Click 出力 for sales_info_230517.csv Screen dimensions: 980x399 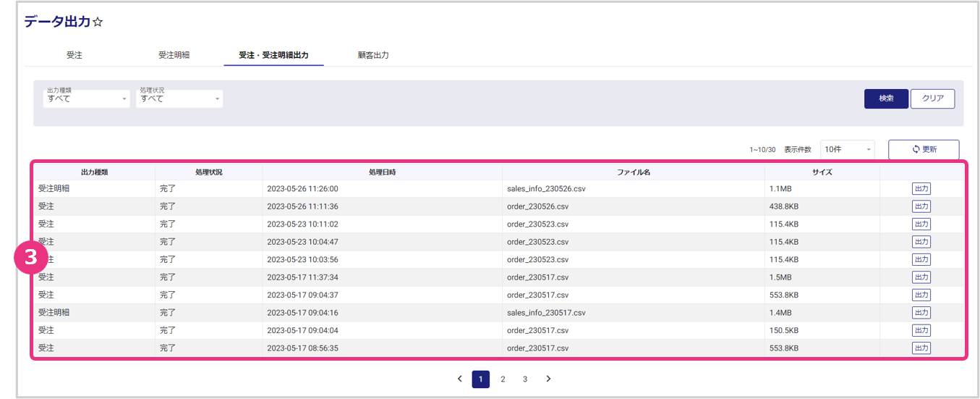(x=921, y=313)
